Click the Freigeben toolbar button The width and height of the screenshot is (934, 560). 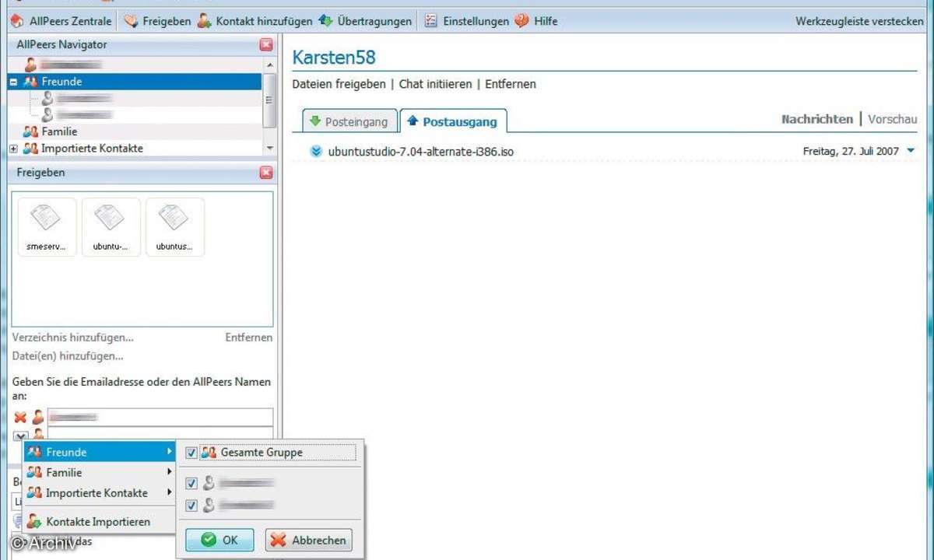click(x=157, y=21)
